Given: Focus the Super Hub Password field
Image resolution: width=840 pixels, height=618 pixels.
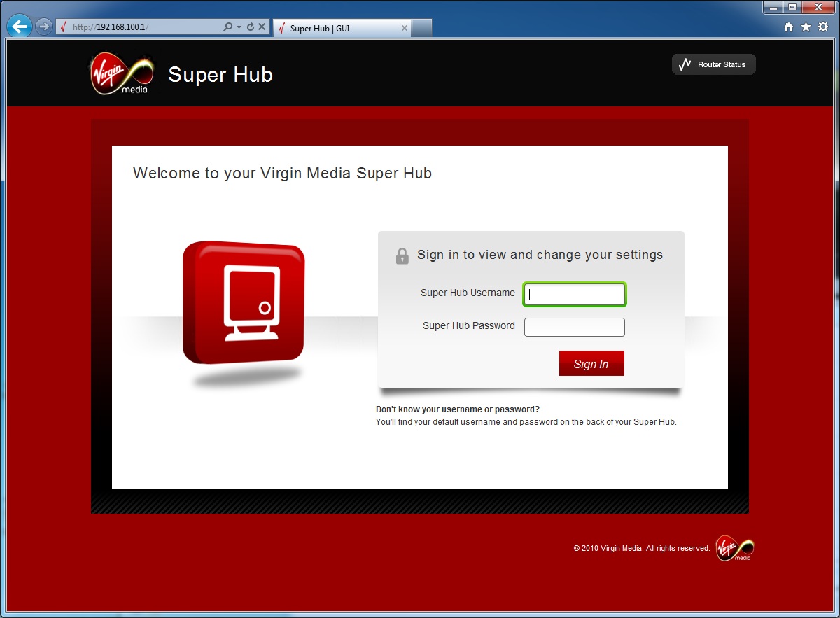Looking at the screenshot, I should click(x=575, y=327).
